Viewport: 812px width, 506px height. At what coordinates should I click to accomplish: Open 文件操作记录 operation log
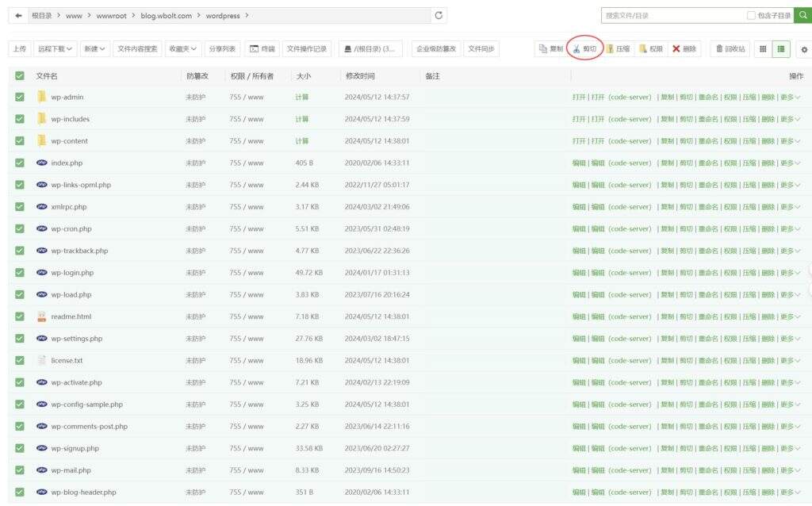[307, 48]
